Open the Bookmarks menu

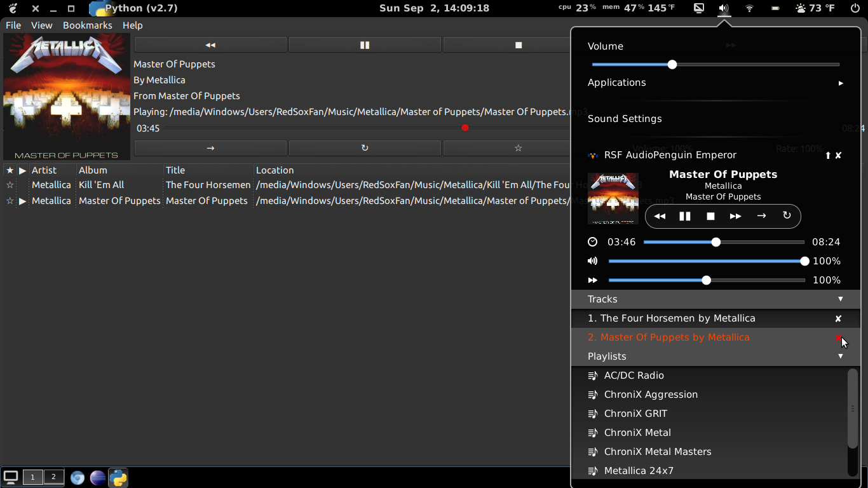pos(88,25)
